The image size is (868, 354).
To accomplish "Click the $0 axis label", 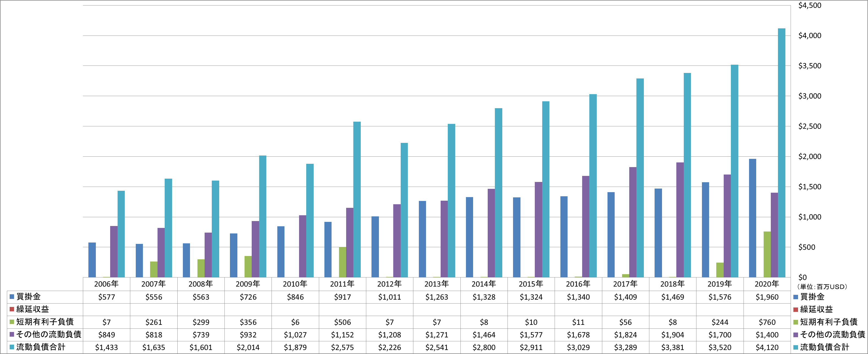I will [x=803, y=277].
